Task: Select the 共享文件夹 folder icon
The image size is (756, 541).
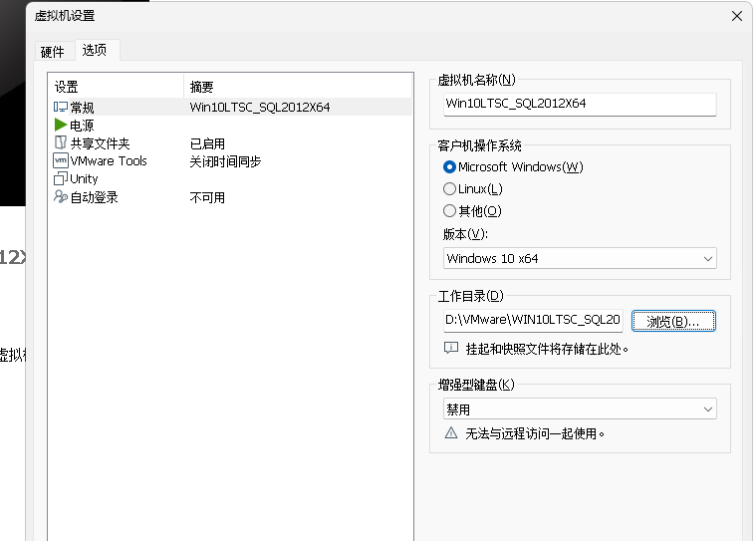Action: (x=61, y=143)
